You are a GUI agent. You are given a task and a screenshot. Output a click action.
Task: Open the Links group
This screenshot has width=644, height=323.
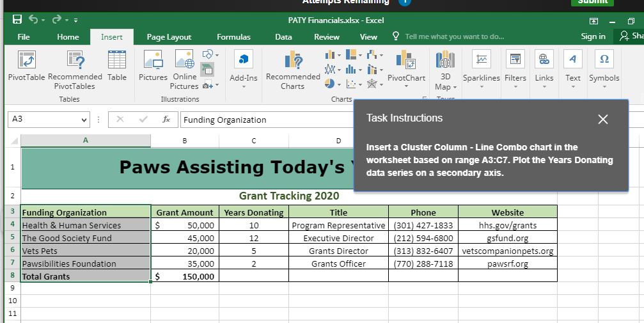544,68
